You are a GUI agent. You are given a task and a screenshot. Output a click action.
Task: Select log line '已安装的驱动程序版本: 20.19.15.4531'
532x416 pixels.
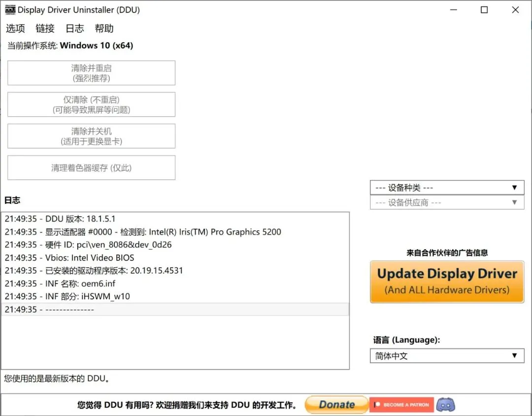pos(175,271)
